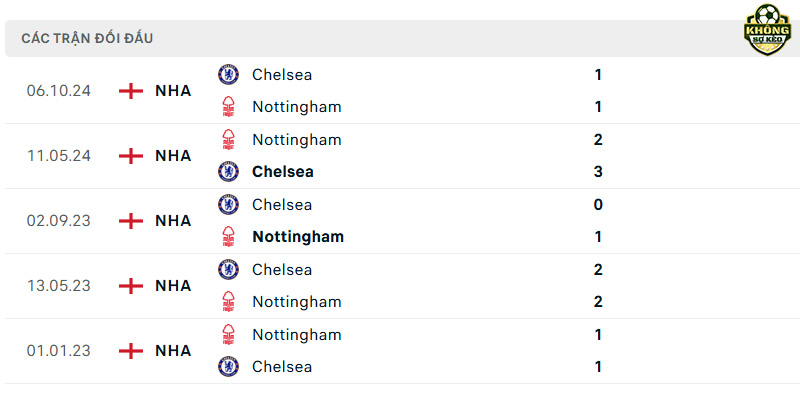Open the bold Chelsea winner name 11.05.24
The image size is (800, 400).
pyautogui.click(x=283, y=172)
